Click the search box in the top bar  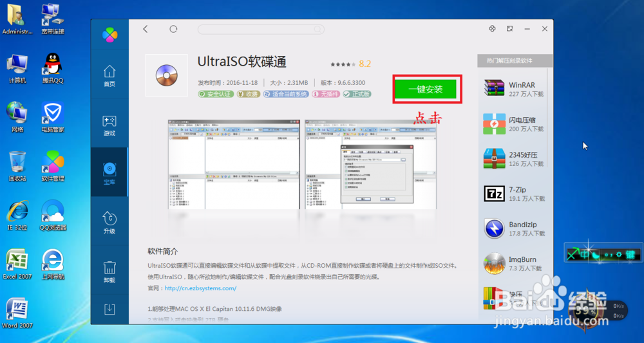[261, 29]
